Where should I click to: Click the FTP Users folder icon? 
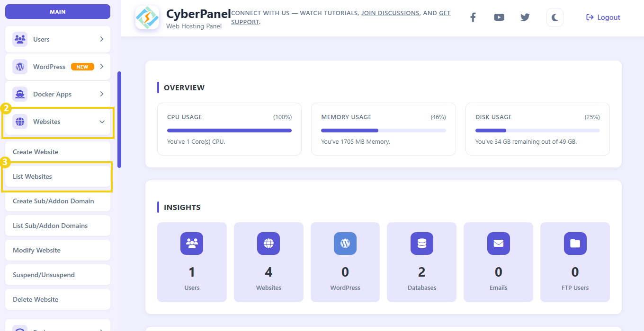point(575,244)
